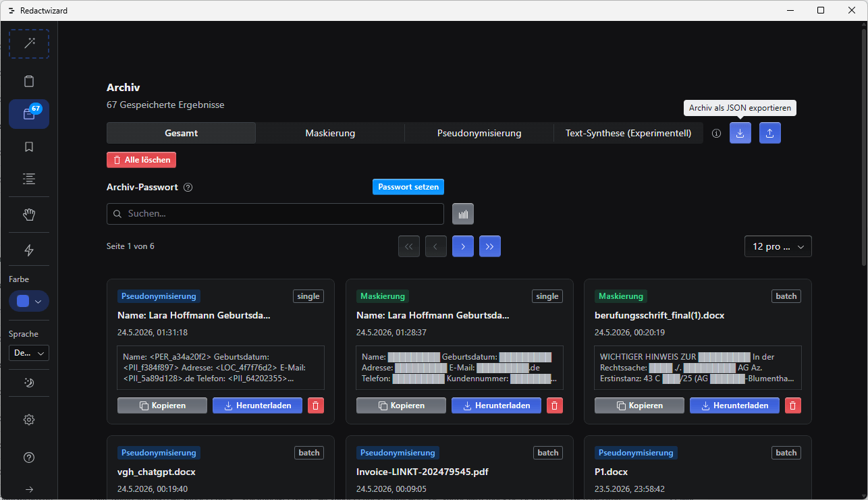Open the Text-Synthese (Experimentell) tab

click(x=628, y=133)
